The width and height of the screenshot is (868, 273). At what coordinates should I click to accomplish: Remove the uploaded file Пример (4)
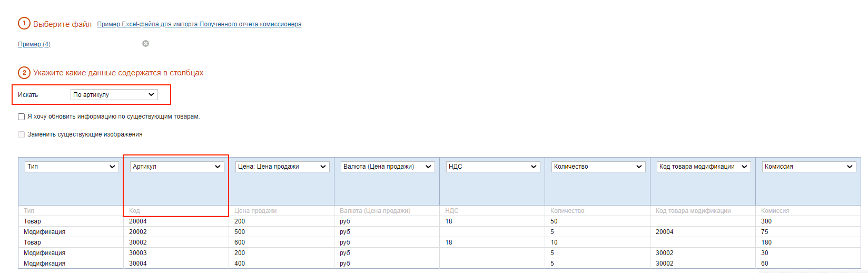[x=146, y=44]
